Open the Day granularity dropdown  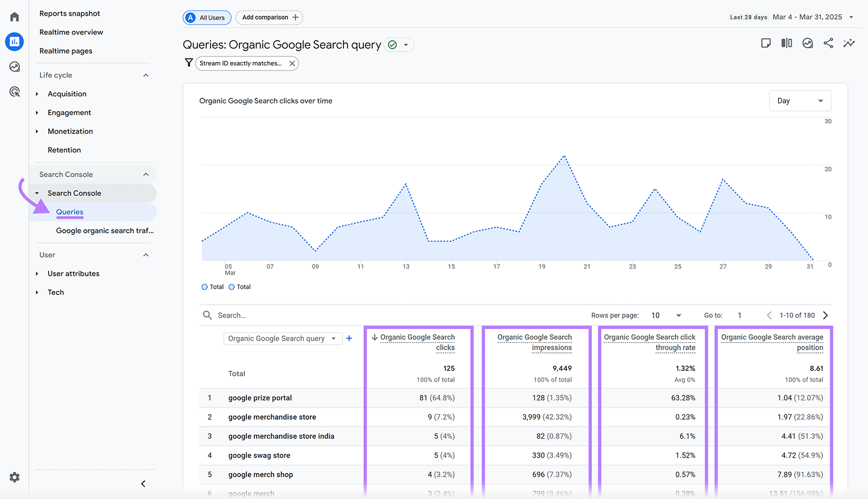800,100
